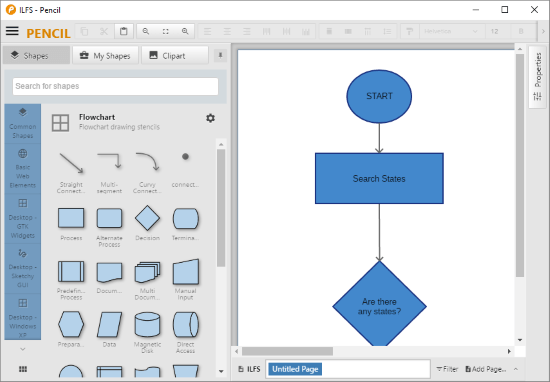
Task: Click the canvas horizontal scrollbar thumb
Action: click(x=287, y=351)
